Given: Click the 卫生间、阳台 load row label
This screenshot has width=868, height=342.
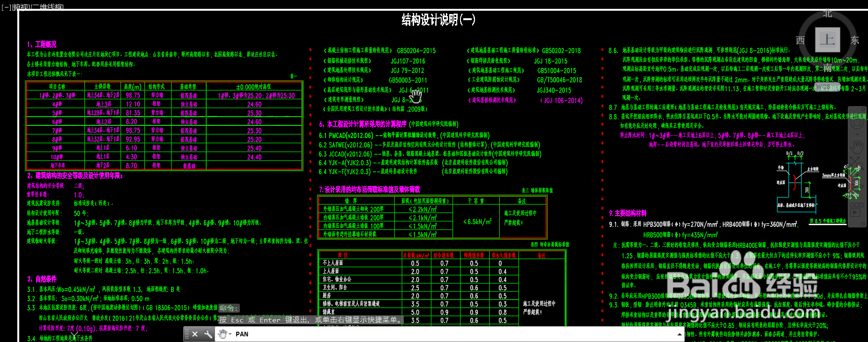Looking at the screenshot, I should [x=335, y=288].
